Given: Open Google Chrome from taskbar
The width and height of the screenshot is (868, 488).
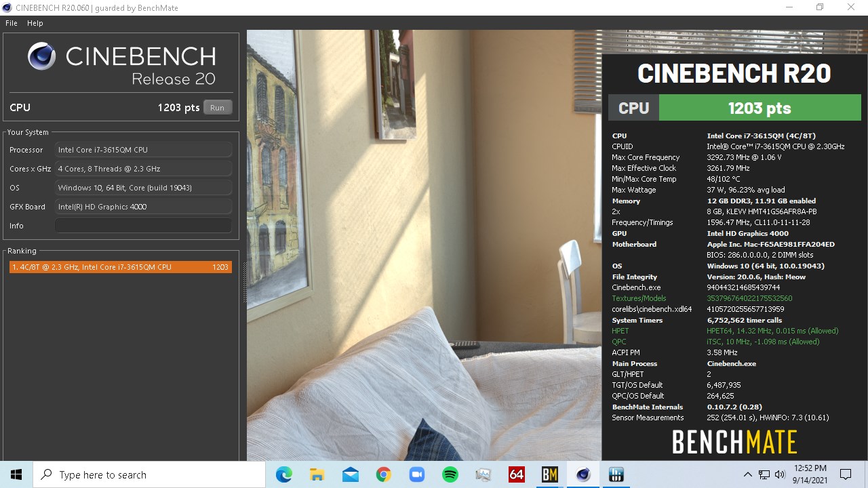Looking at the screenshot, I should tap(384, 474).
